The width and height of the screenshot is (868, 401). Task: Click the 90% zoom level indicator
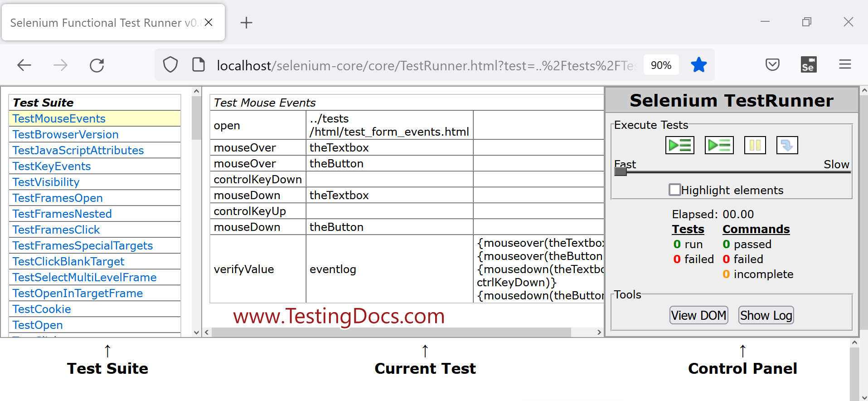tap(661, 65)
